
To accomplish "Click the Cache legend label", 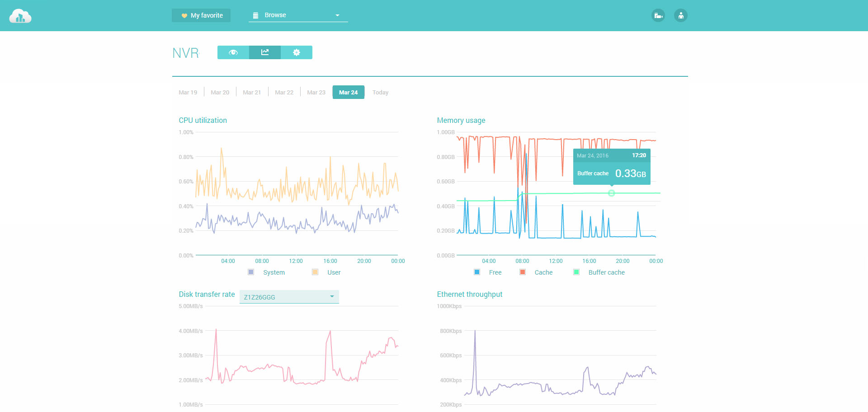I will click(x=544, y=272).
